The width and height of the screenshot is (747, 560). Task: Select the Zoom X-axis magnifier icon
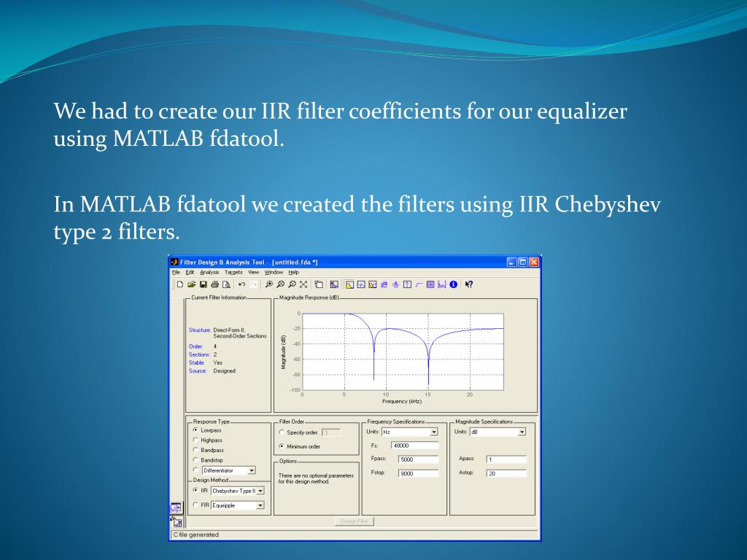[281, 284]
